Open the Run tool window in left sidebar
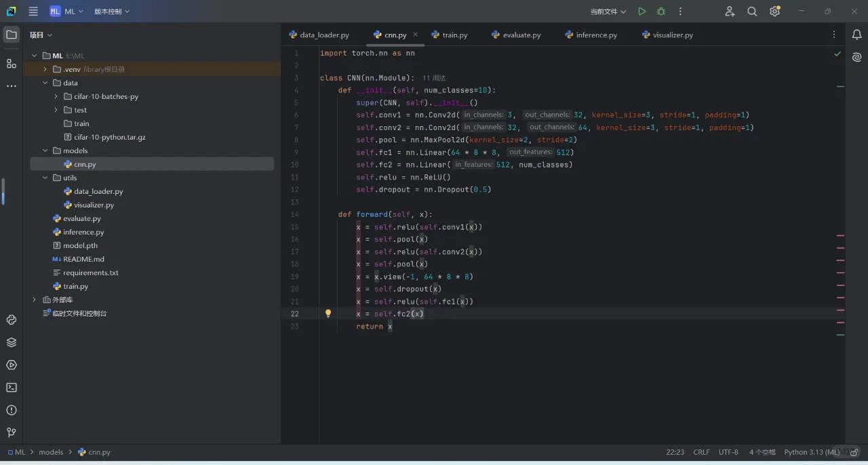This screenshot has width=868, height=465. pyautogui.click(x=12, y=365)
